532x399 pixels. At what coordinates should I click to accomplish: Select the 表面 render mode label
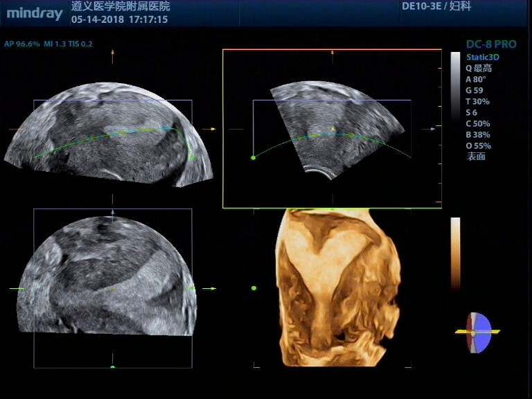476,157
